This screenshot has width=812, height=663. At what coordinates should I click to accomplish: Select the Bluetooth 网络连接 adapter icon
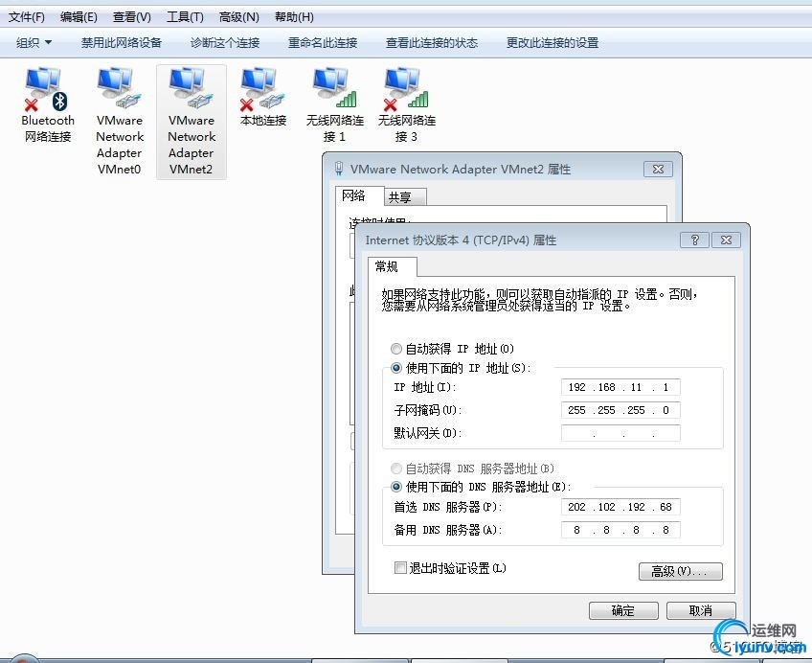48,104
